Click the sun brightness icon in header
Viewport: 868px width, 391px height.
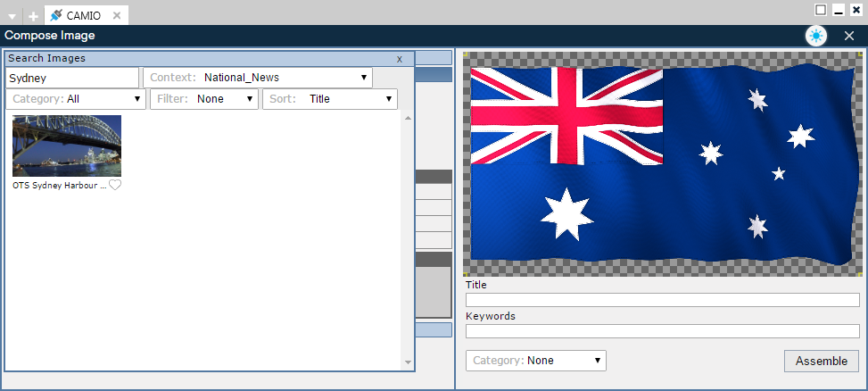point(815,36)
